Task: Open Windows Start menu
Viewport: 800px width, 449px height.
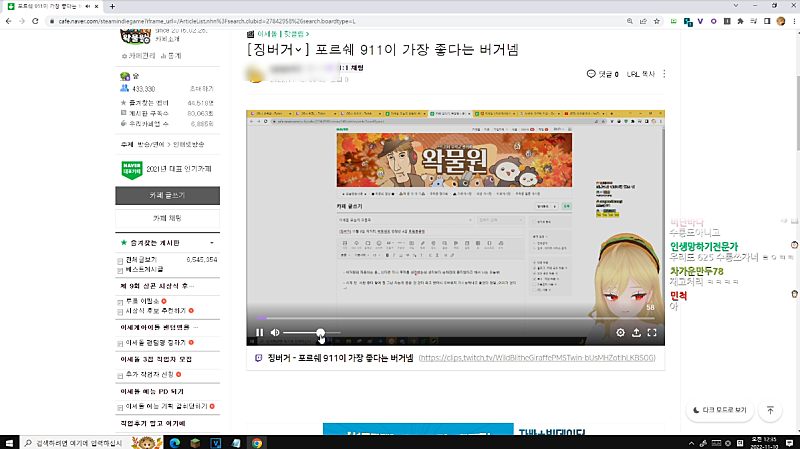Action: (x=10, y=441)
